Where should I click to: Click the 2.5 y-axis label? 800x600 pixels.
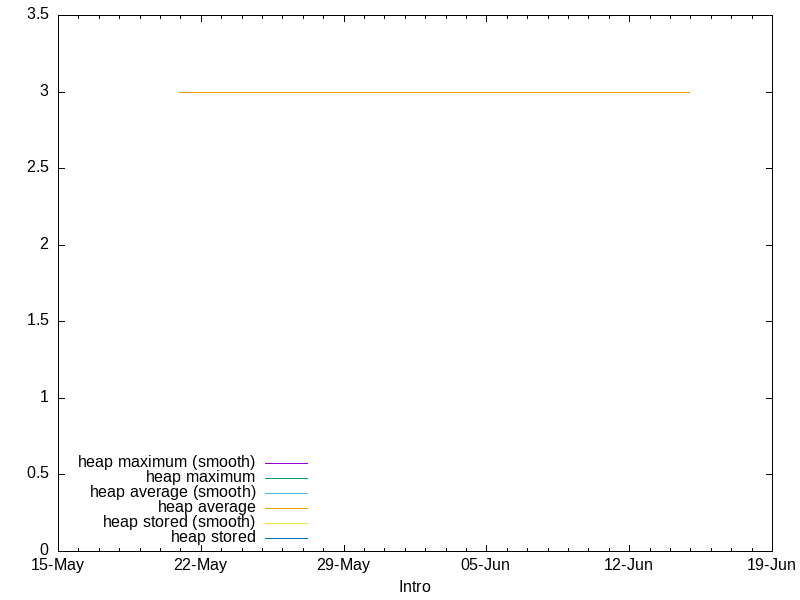pos(38,167)
